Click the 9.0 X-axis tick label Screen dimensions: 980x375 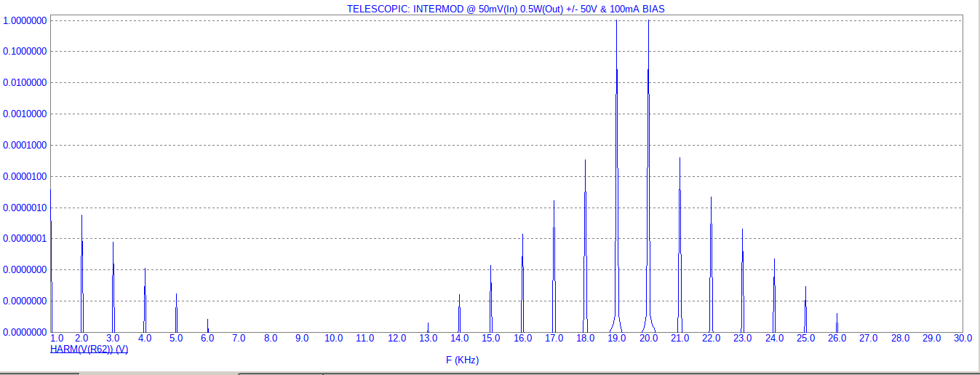click(302, 339)
